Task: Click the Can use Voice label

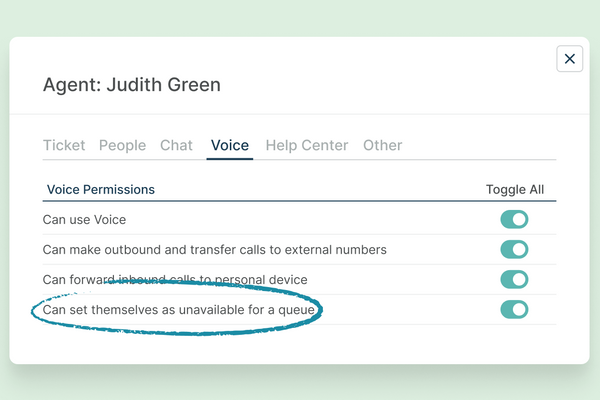Action: pos(84,220)
